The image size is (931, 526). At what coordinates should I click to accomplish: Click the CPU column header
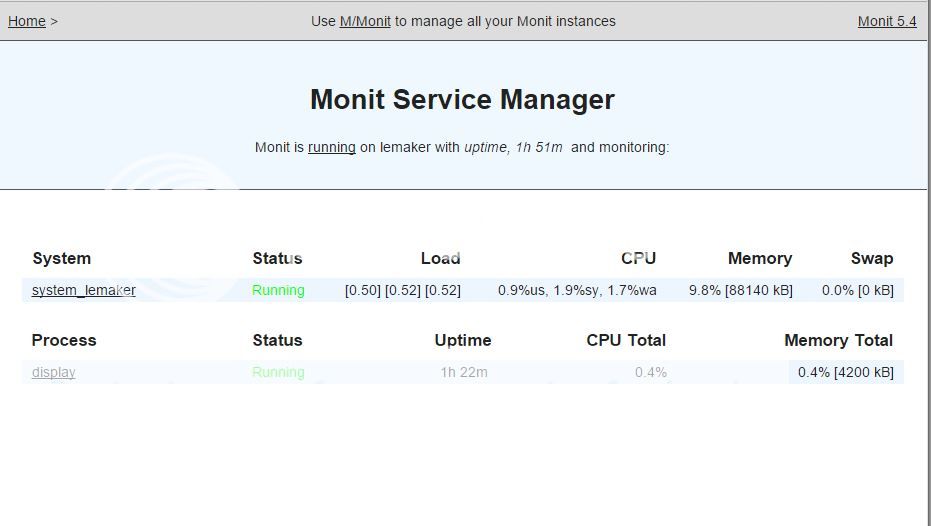coord(638,258)
